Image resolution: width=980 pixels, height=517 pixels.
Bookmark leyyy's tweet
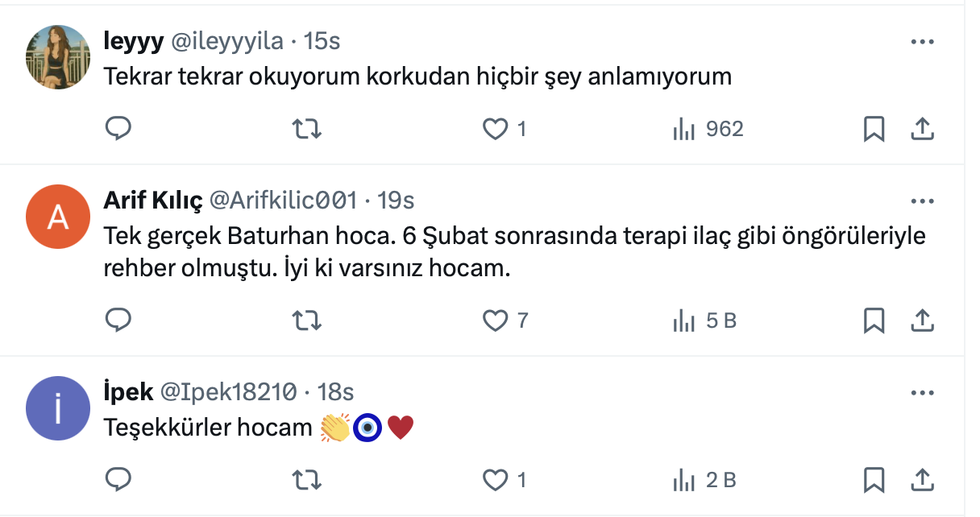coord(874,129)
